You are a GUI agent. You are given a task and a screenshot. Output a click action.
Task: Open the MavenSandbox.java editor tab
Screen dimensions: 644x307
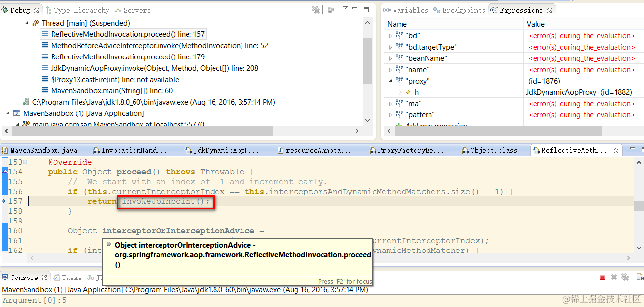pyautogui.click(x=40, y=150)
